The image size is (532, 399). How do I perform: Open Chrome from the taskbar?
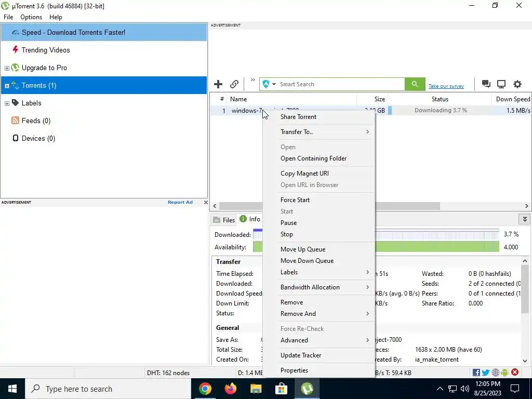pos(205,389)
